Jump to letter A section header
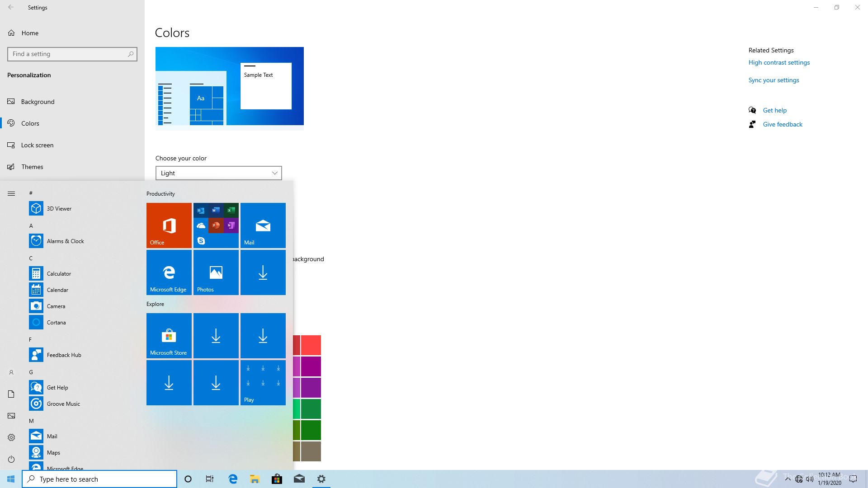The width and height of the screenshot is (868, 488). tap(31, 225)
